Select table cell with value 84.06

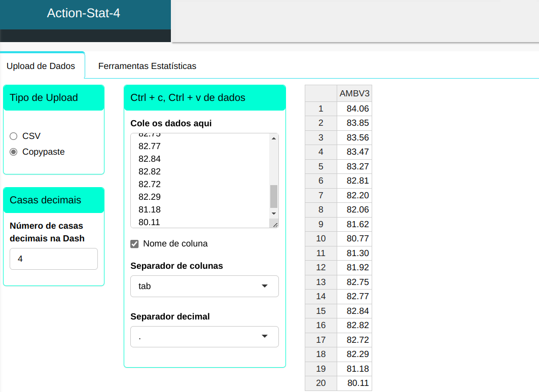(354, 109)
